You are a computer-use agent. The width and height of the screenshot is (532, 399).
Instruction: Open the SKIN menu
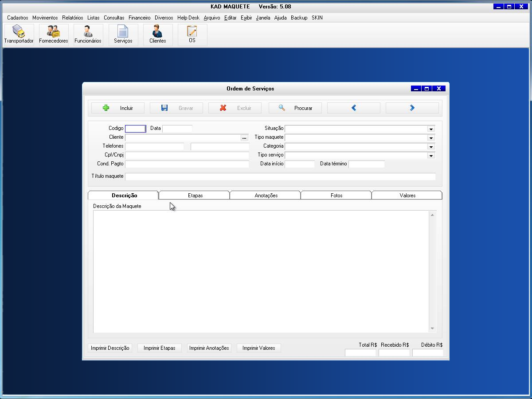317,18
